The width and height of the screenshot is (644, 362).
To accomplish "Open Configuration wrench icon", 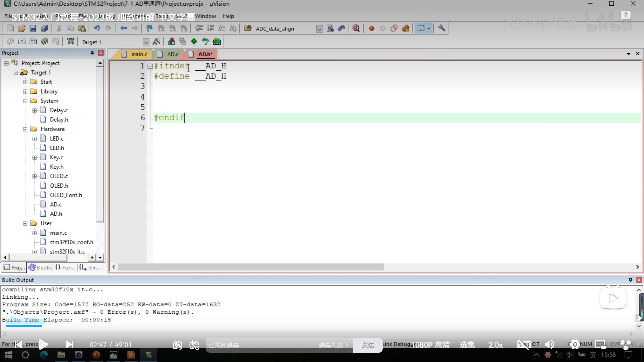I will pos(441,28).
